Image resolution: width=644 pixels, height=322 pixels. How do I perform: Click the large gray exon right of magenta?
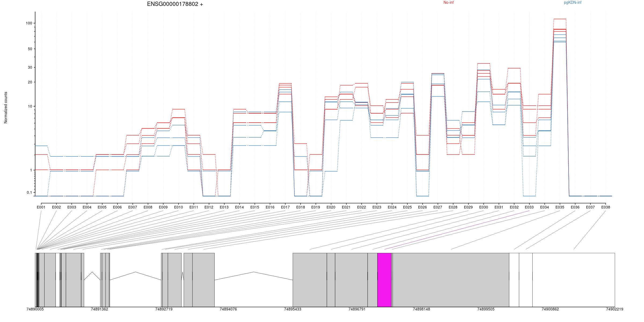click(x=451, y=280)
